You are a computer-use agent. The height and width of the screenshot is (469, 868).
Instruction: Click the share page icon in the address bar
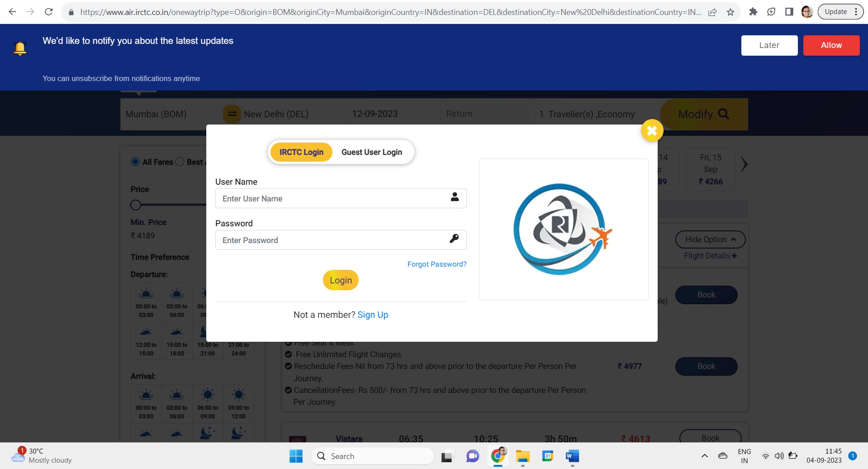pyautogui.click(x=712, y=12)
